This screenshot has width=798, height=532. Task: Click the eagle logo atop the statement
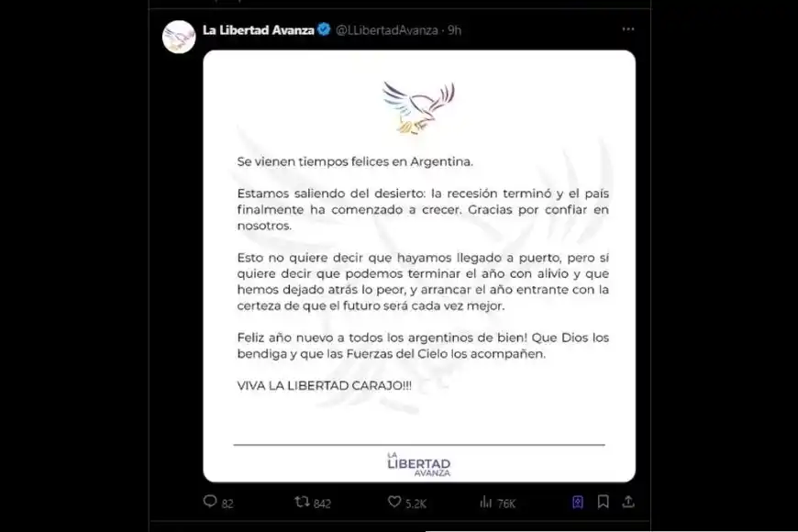tap(419, 108)
